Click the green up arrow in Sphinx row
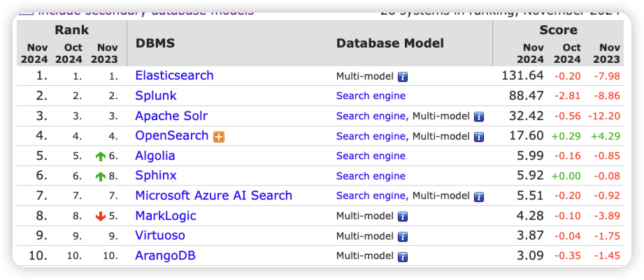Image resolution: width=644 pixels, height=280 pixels. pyautogui.click(x=100, y=177)
